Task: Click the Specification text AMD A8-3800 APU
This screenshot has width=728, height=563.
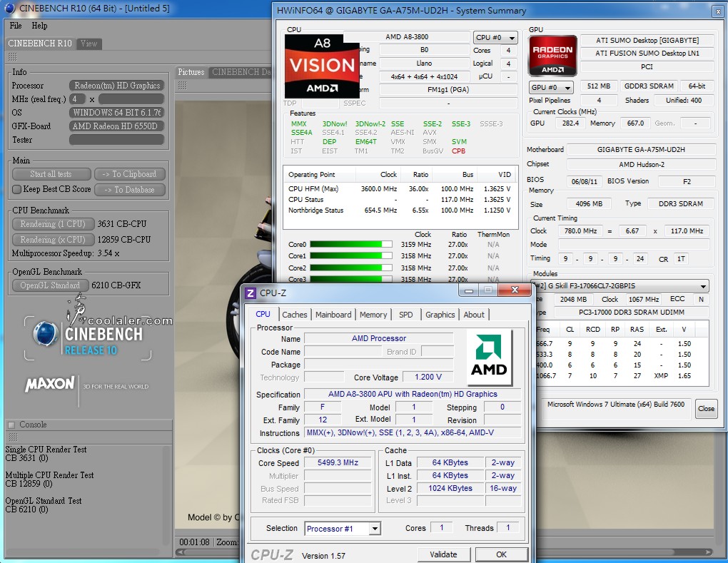Action: click(413, 394)
